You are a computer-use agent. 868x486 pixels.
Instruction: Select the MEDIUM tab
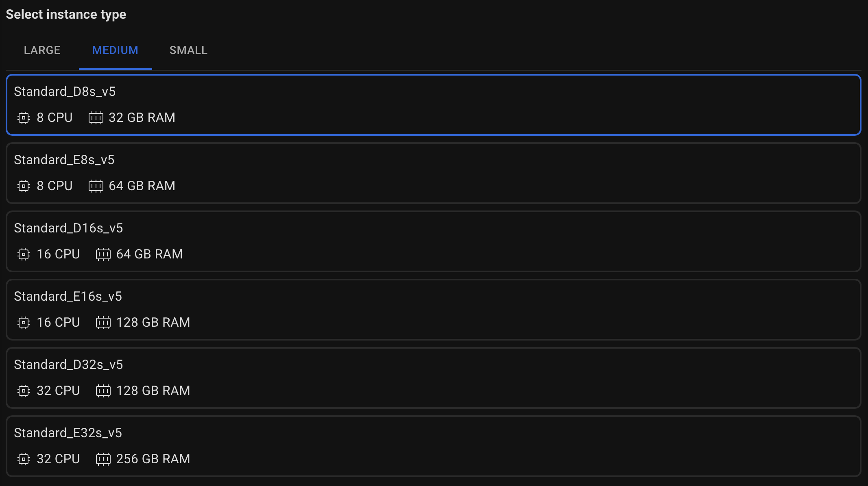(116, 50)
